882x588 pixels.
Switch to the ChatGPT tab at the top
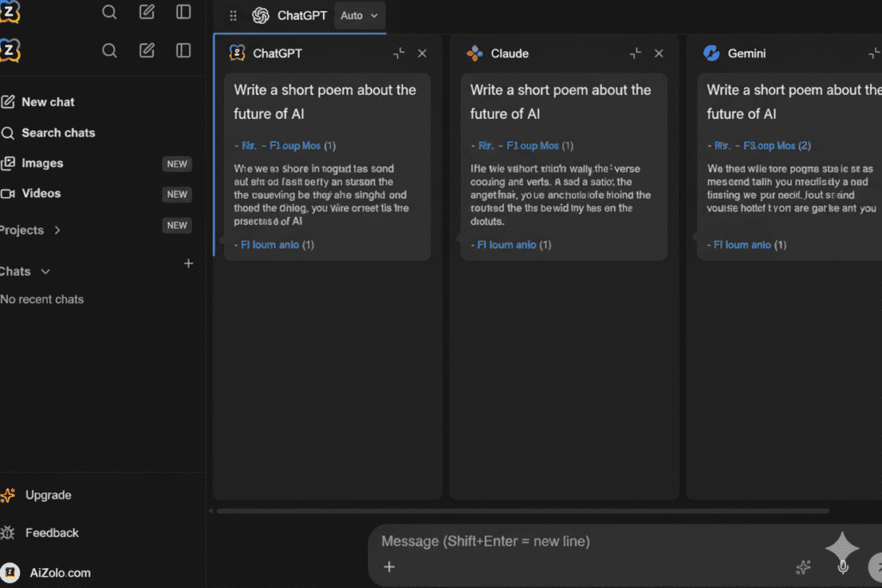coord(290,15)
